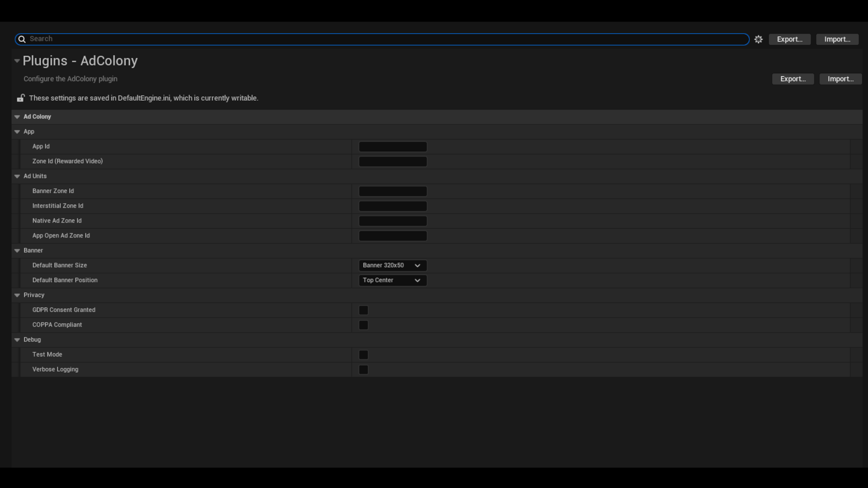Click the unlocked padlock icon
The height and width of the screenshot is (488, 868).
21,98
